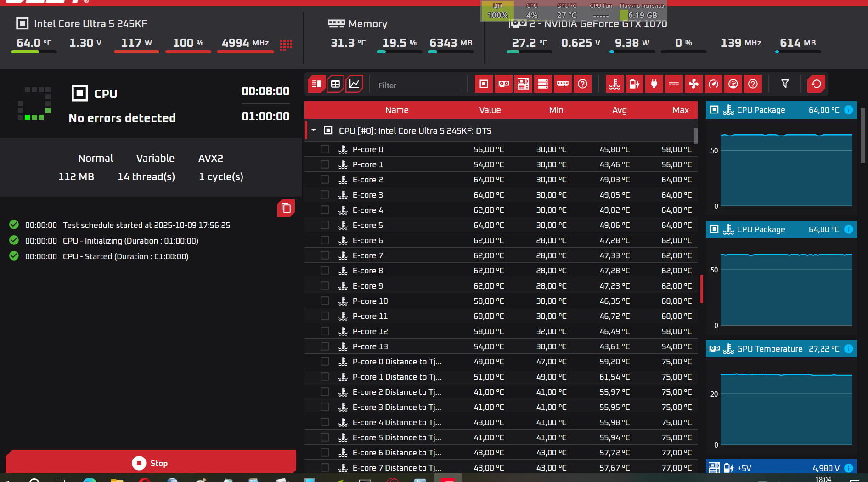Open the CPU core grid icon
The height and width of the screenshot is (482, 868).
coord(286,45)
